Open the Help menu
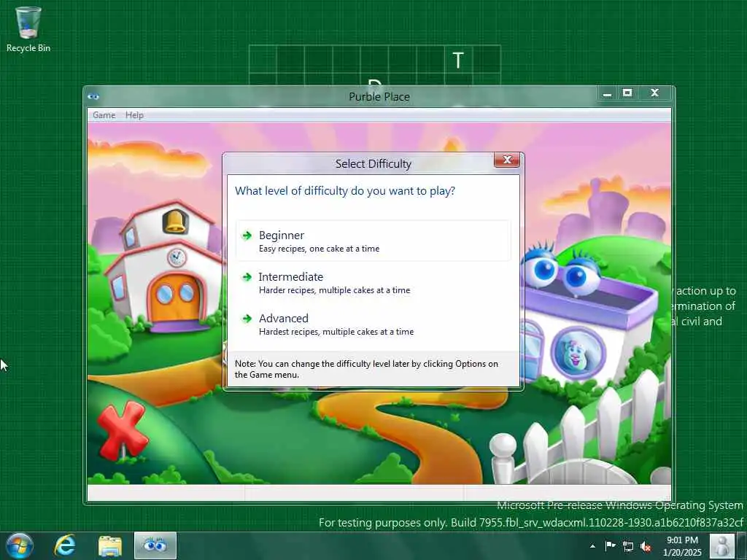The height and width of the screenshot is (560, 747). coord(134,114)
